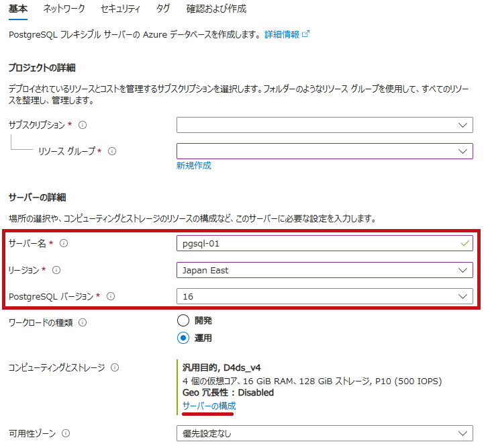Image resolution: width=490 pixels, height=448 pixels.
Task: Open the Japan East region dropdown
Action: (x=325, y=270)
